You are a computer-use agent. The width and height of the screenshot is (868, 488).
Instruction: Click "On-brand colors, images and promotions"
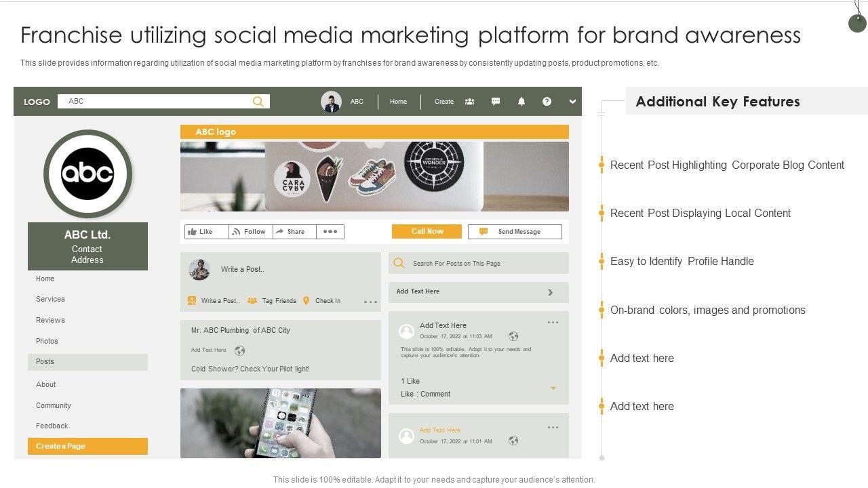tap(708, 310)
